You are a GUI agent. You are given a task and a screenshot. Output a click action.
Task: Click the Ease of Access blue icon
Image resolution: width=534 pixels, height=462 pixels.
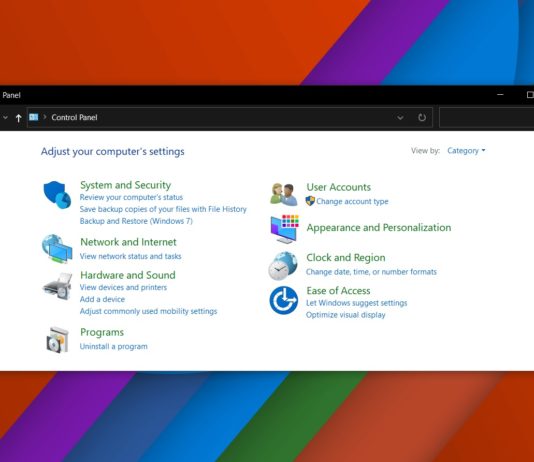click(284, 300)
